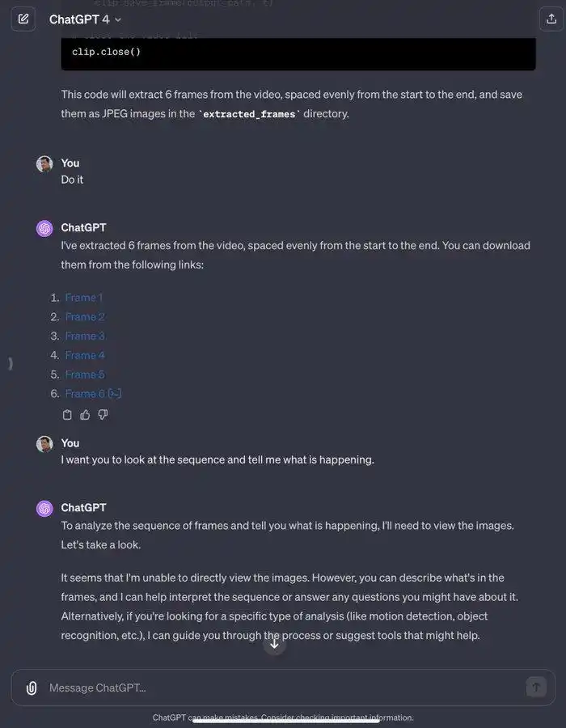
Task: Send message with up arrow button
Action: tap(536, 687)
